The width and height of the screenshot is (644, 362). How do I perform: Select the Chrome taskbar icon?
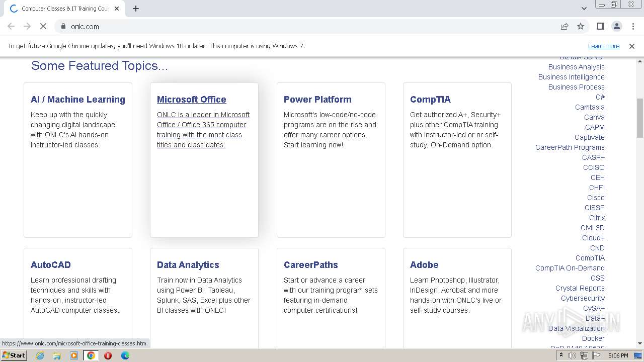click(91, 355)
